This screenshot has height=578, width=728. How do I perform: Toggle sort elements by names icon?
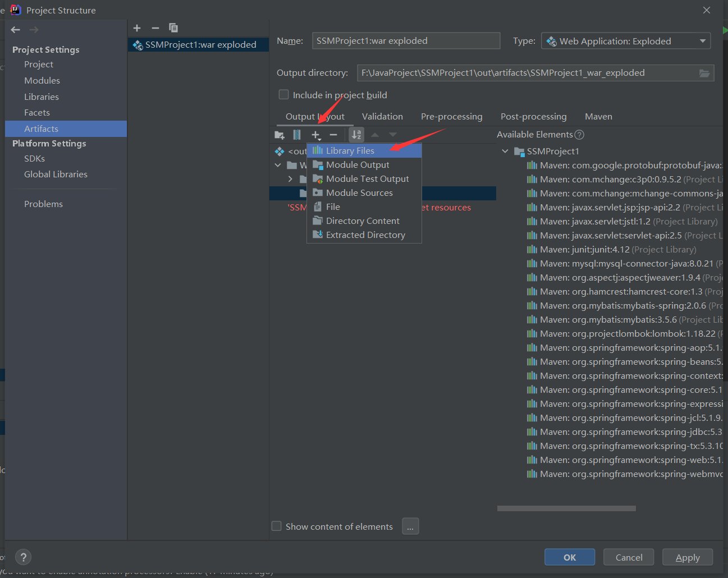(356, 135)
